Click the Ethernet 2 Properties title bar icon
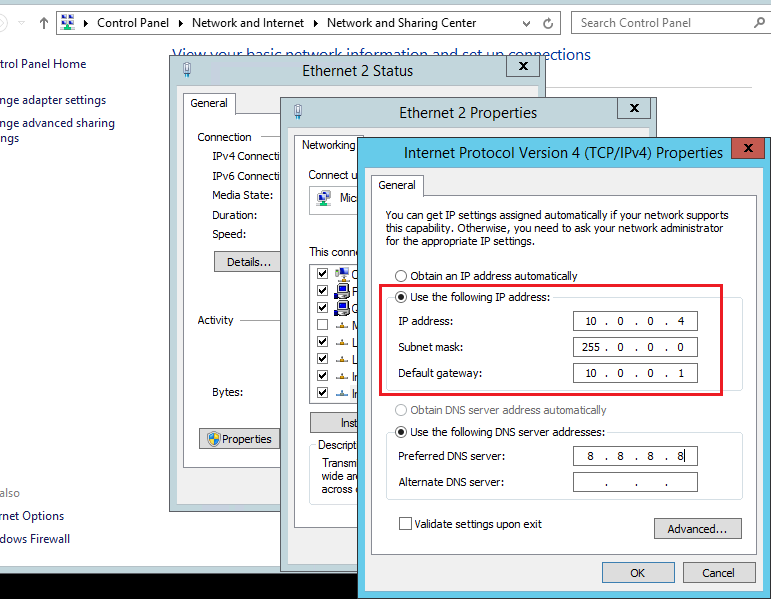 point(297,112)
